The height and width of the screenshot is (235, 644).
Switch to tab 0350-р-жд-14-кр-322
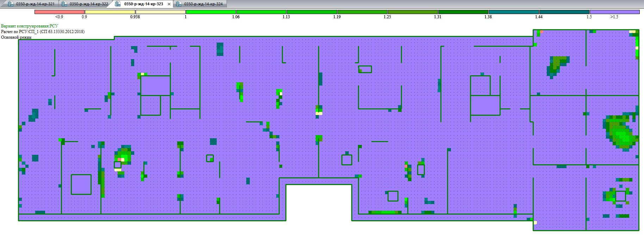coord(85,4)
